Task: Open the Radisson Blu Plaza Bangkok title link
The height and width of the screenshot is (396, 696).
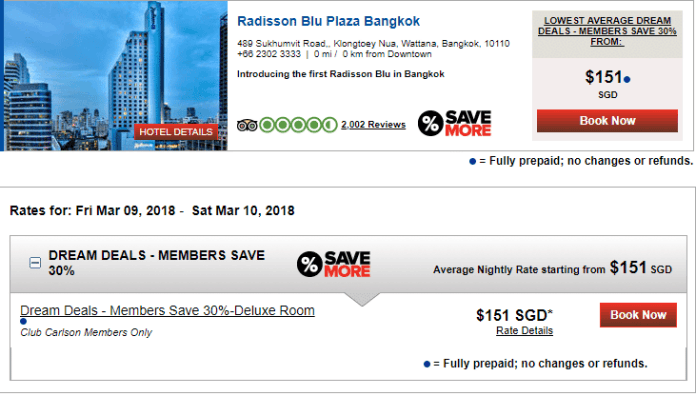Action: tap(328, 21)
